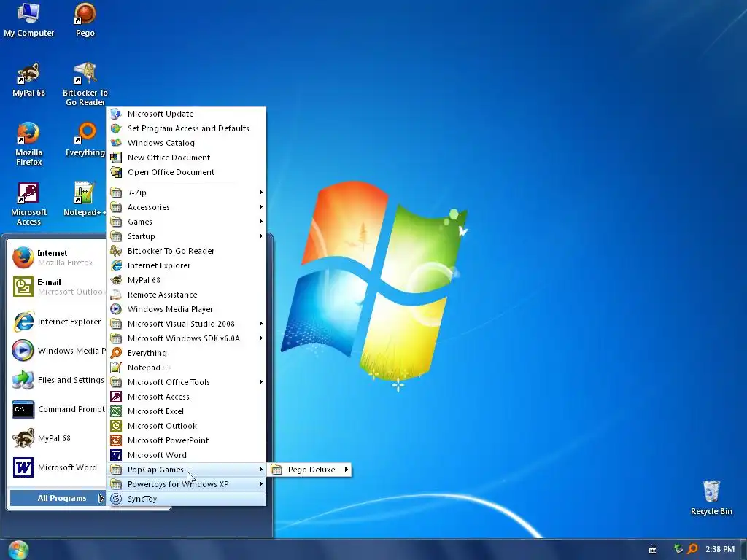This screenshot has width=747, height=560.
Task: Expand the Games submenu arrow
Action: (x=260, y=222)
